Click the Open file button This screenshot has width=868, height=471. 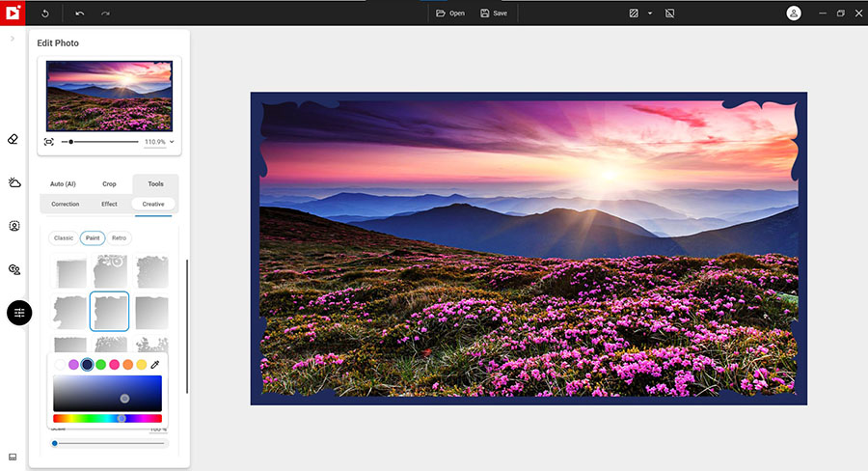pos(449,14)
